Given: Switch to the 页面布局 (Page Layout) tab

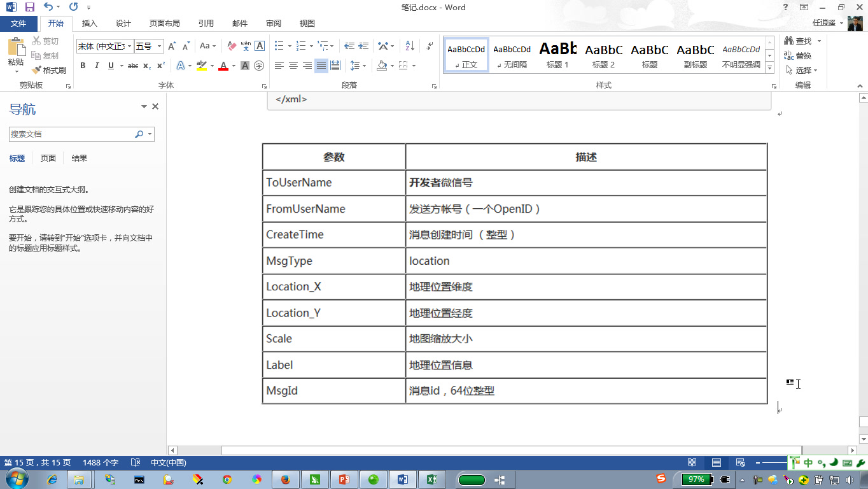Looking at the screenshot, I should pyautogui.click(x=165, y=24).
